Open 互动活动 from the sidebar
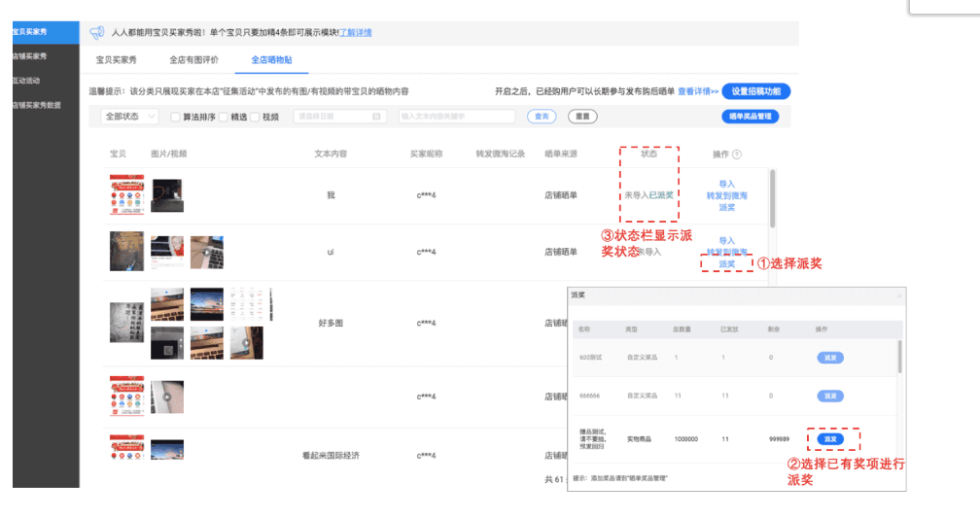980x518 pixels. click(x=26, y=81)
